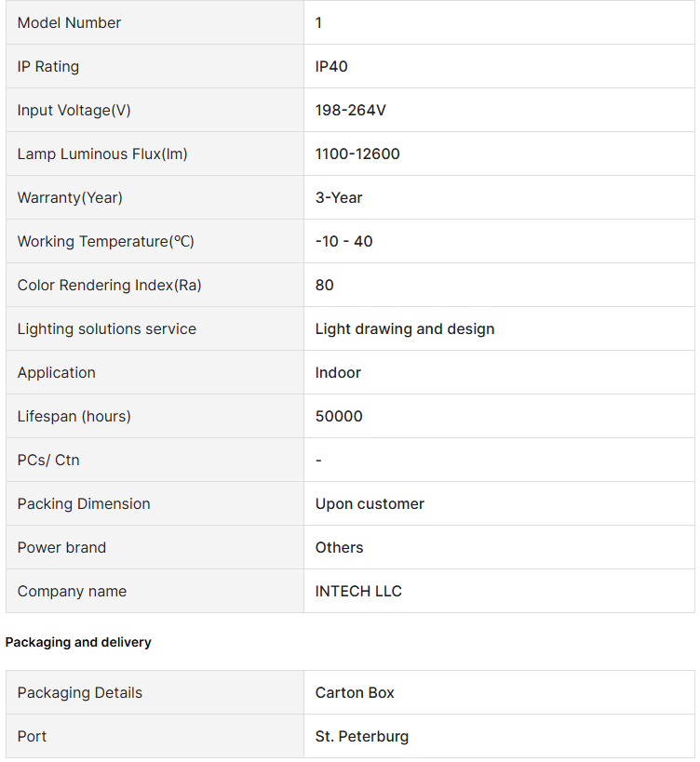
Task: Click the Input Voltage(V) label
Action: point(74,110)
